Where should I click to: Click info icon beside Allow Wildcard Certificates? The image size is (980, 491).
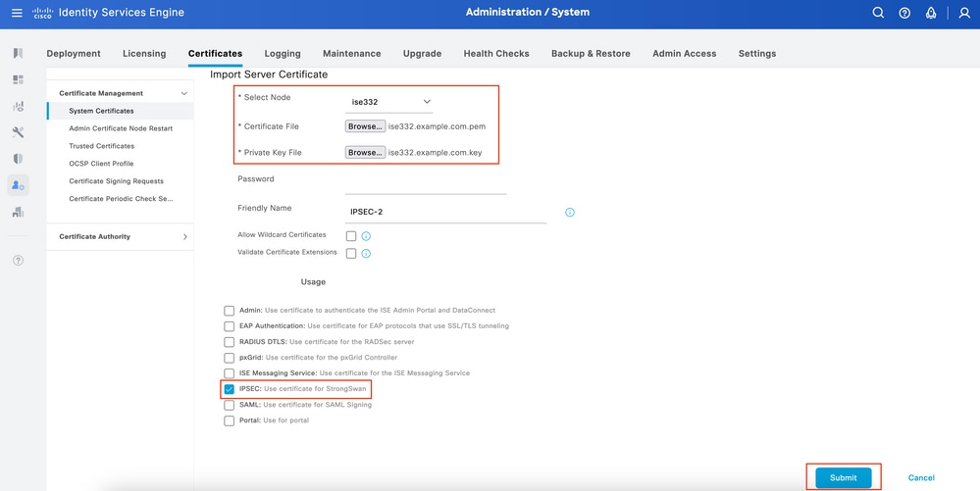pyautogui.click(x=366, y=236)
